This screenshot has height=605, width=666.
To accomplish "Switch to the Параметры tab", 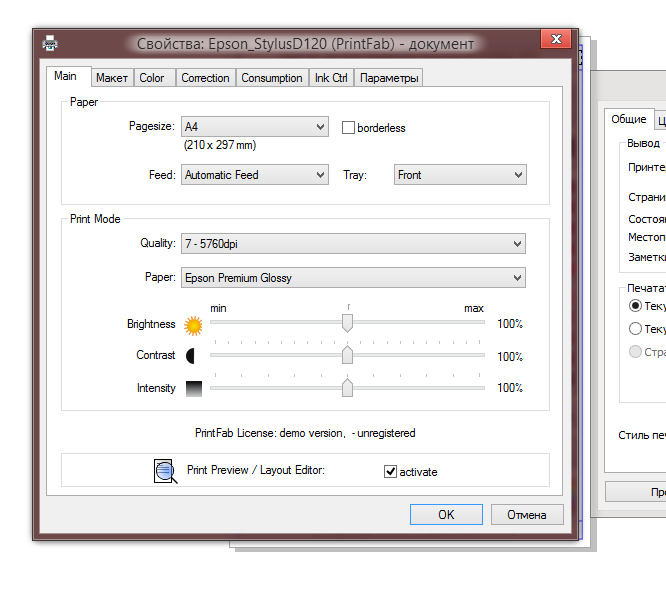I will click(x=389, y=78).
